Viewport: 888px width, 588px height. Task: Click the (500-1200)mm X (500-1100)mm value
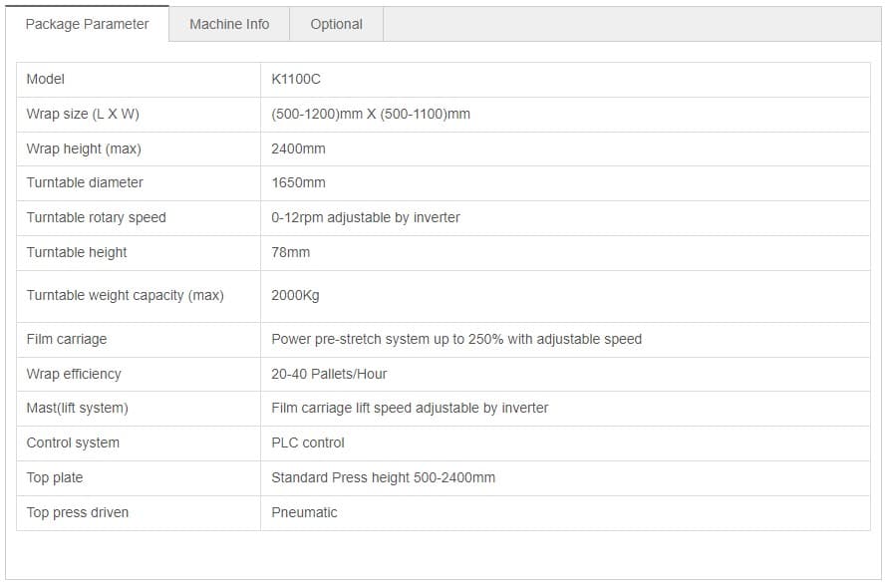[371, 114]
